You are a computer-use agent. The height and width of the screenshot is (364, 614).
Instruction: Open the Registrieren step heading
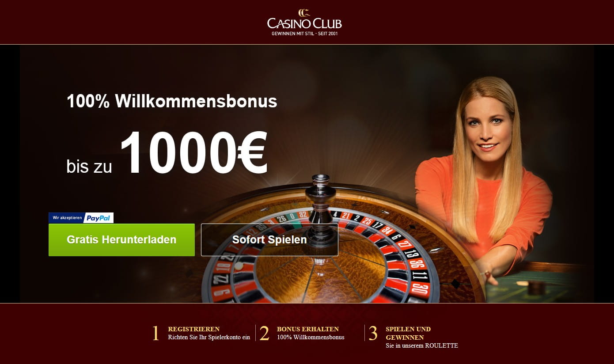point(194,329)
